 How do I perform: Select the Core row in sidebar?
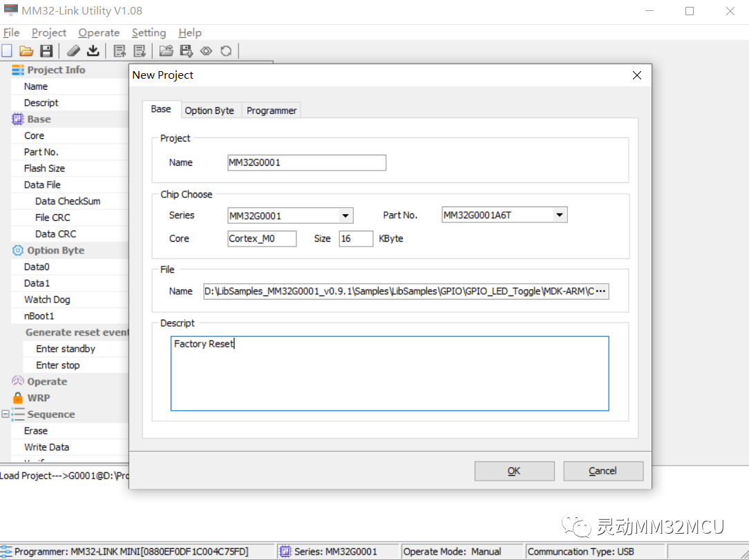coord(70,135)
